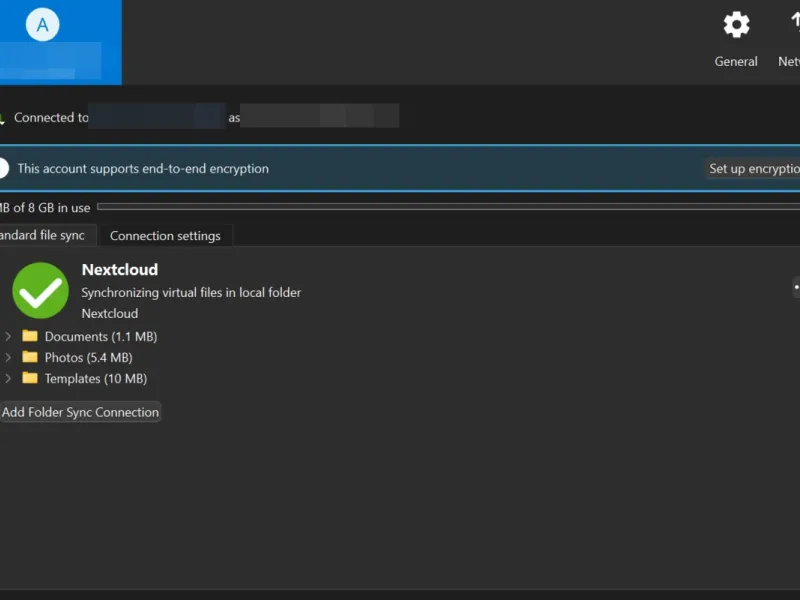Open General settings via gear icon

(x=736, y=24)
